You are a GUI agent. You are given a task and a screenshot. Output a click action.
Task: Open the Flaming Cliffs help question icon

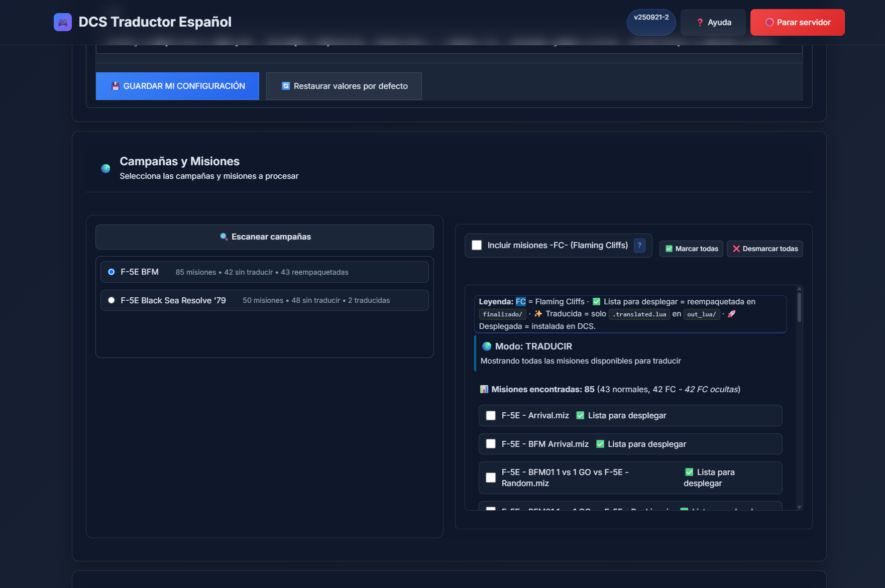coord(639,246)
